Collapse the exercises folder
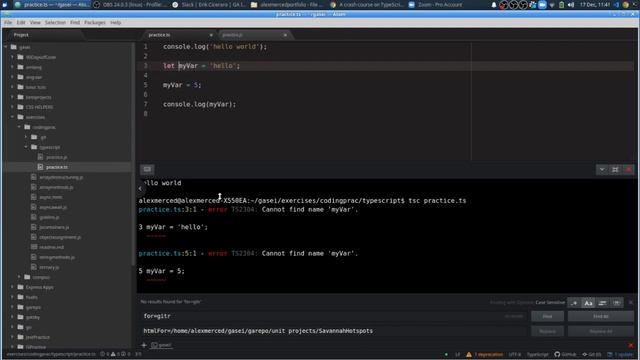 (x=13, y=117)
